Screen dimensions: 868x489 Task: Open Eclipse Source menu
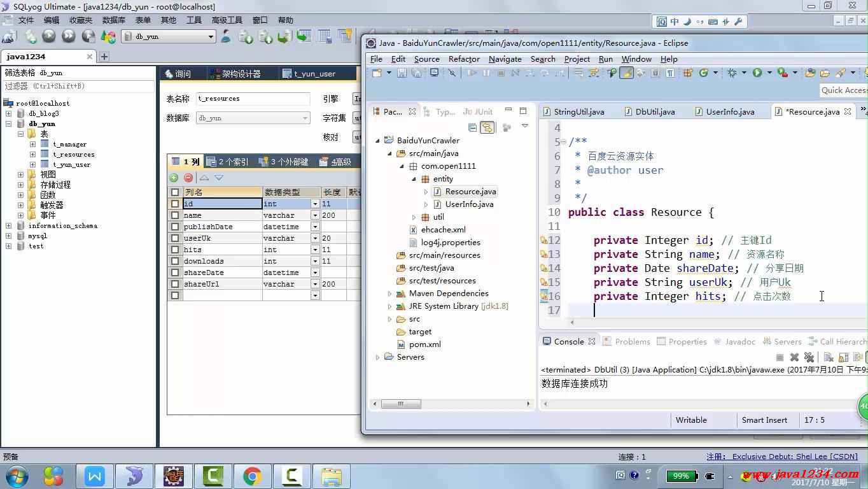[426, 59]
